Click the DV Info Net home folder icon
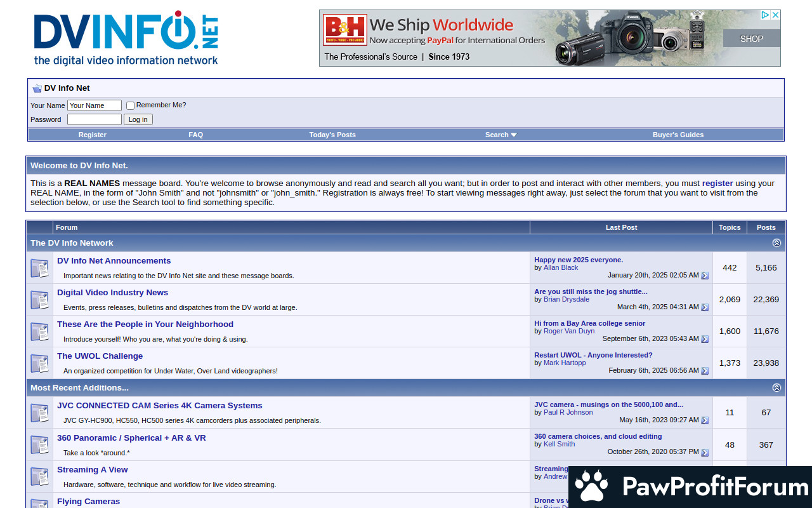Image resolution: width=812 pixels, height=508 pixels. [x=37, y=88]
